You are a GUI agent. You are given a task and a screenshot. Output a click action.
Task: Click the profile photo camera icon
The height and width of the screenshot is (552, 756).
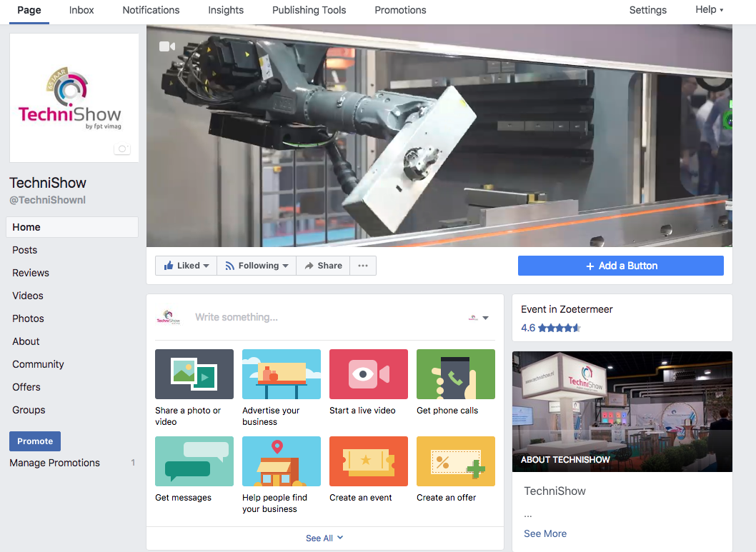(x=122, y=149)
